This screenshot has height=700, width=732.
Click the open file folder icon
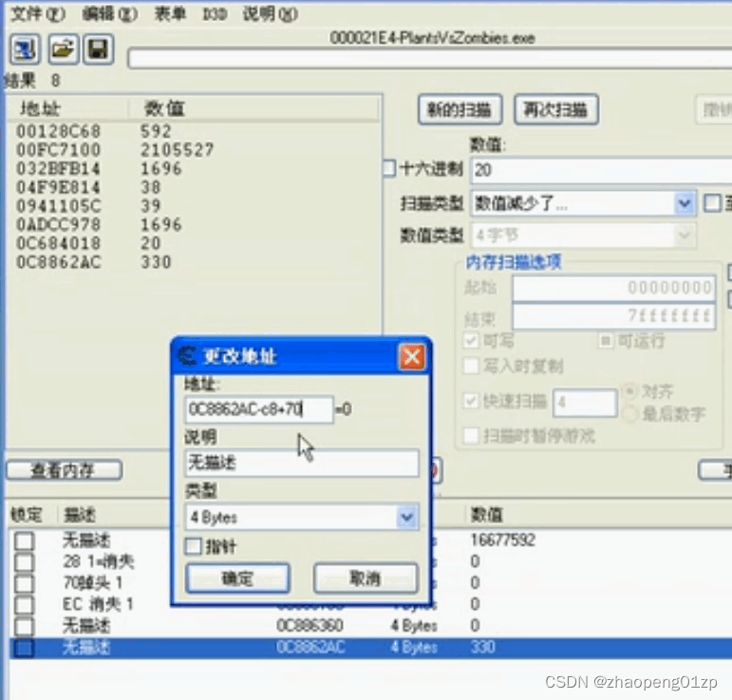[62, 49]
